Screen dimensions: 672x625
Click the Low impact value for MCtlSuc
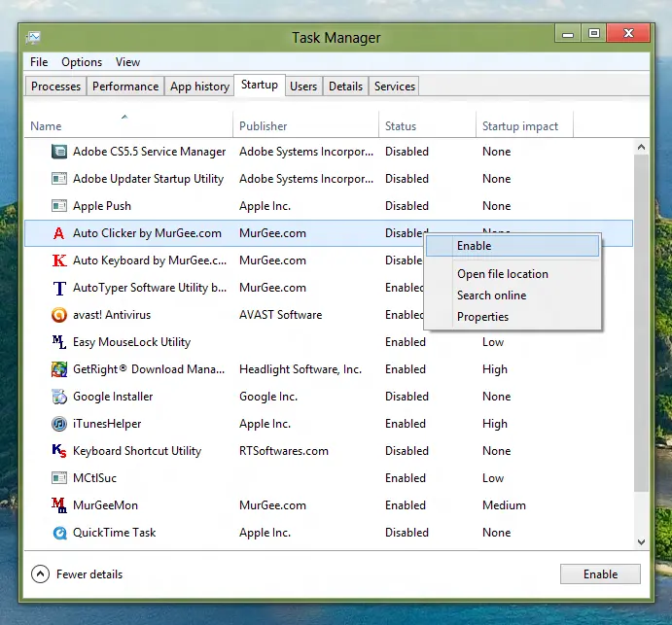[493, 478]
